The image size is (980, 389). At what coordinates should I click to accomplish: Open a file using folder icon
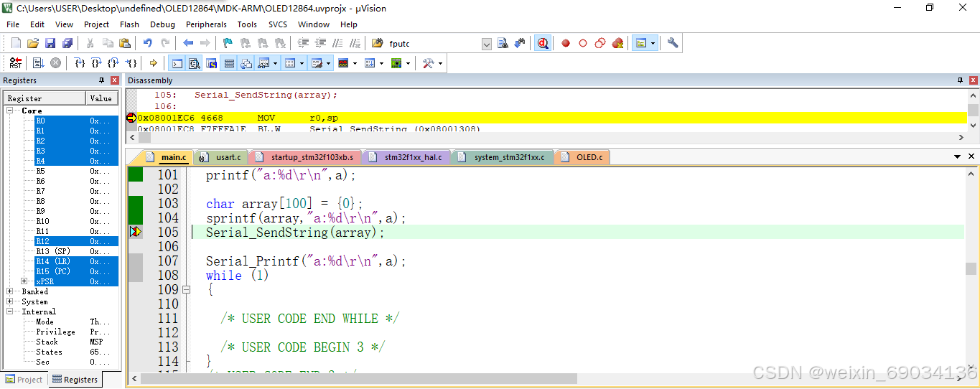(33, 43)
